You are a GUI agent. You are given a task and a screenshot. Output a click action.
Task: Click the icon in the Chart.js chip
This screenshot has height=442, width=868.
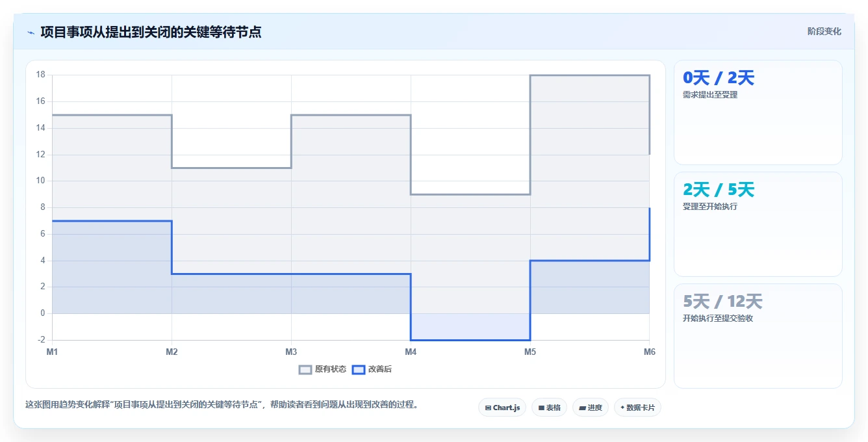coord(488,408)
